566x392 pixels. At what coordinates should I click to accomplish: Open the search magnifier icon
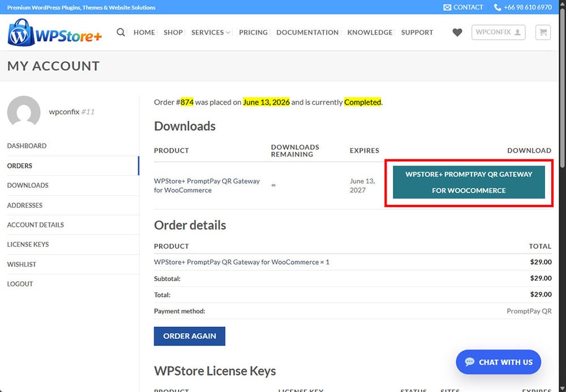click(x=121, y=32)
